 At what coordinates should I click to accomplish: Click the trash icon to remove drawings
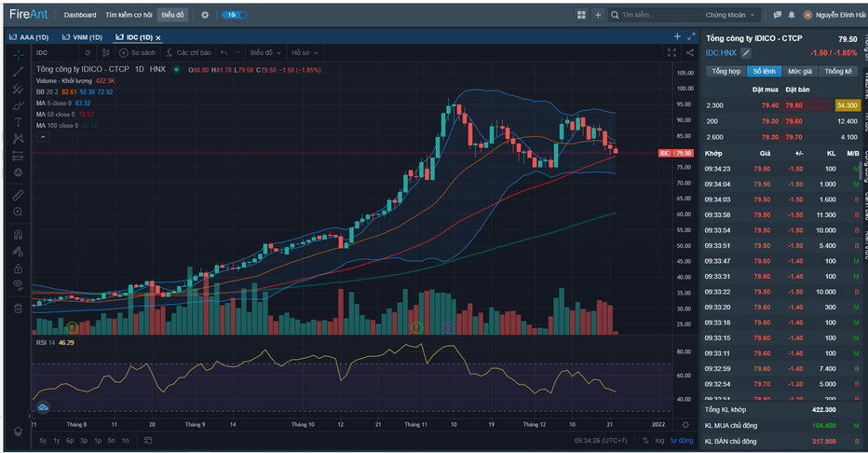coord(18,308)
